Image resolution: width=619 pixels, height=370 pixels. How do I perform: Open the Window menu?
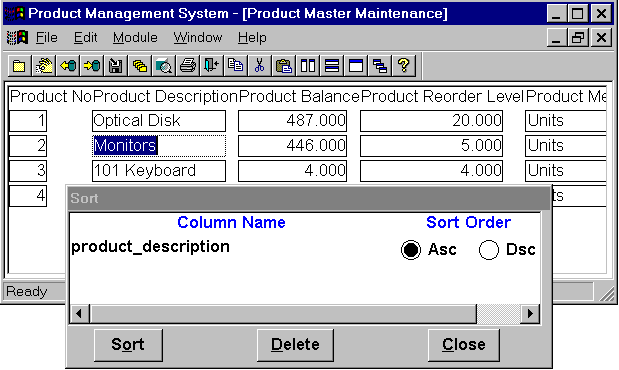coord(198,38)
